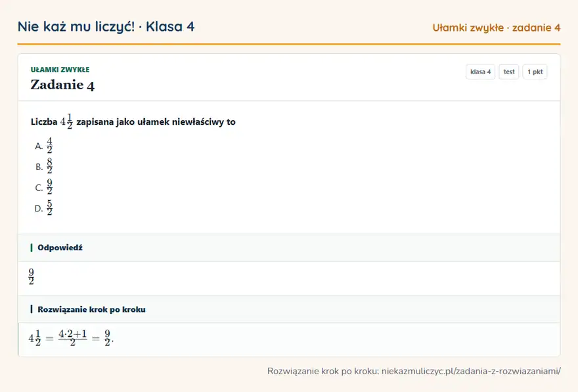This screenshot has width=578, height=392.
Task: Click the green bar marker beside 'Odpowiedź'
Action: (32, 248)
